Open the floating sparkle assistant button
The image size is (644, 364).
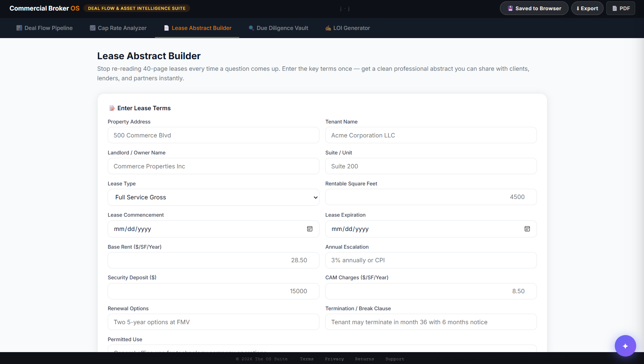[x=625, y=346]
